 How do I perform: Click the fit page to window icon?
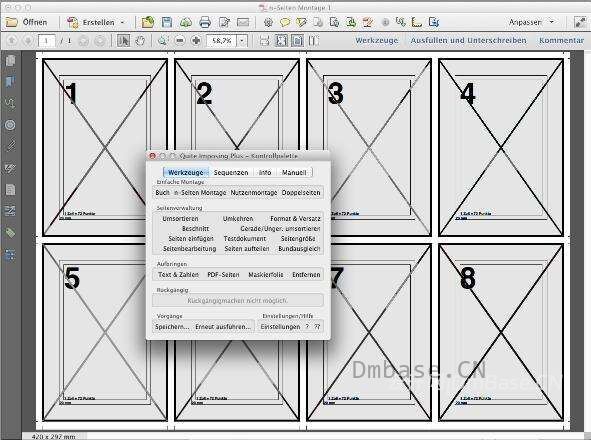point(281,40)
